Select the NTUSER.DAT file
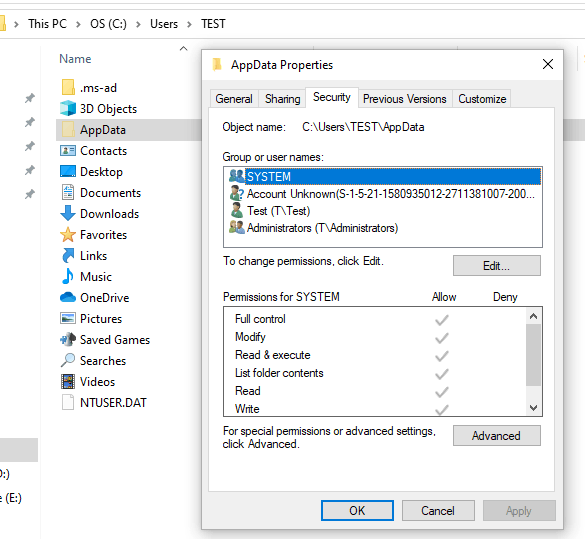The height and width of the screenshot is (539, 585). [x=104, y=402]
